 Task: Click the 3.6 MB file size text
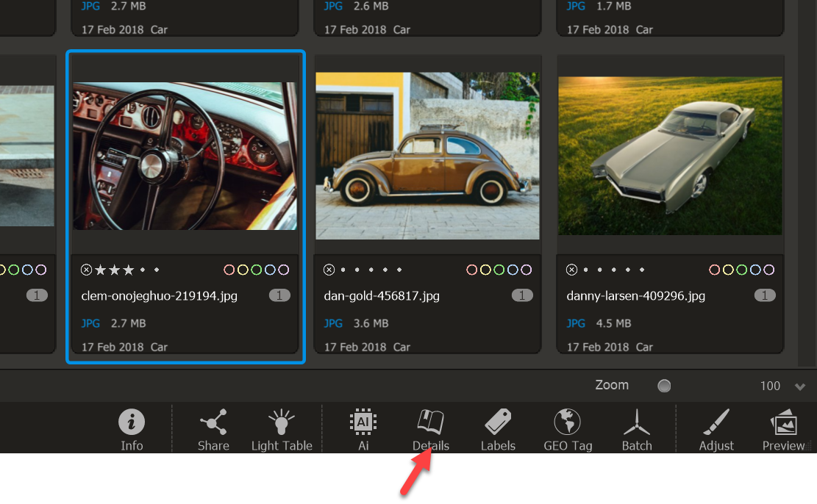coord(371,323)
